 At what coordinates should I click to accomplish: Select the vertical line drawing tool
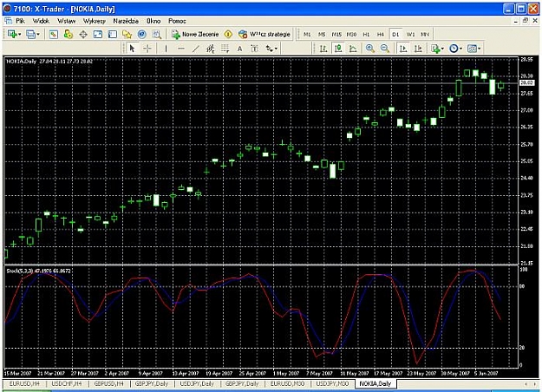pos(166,49)
